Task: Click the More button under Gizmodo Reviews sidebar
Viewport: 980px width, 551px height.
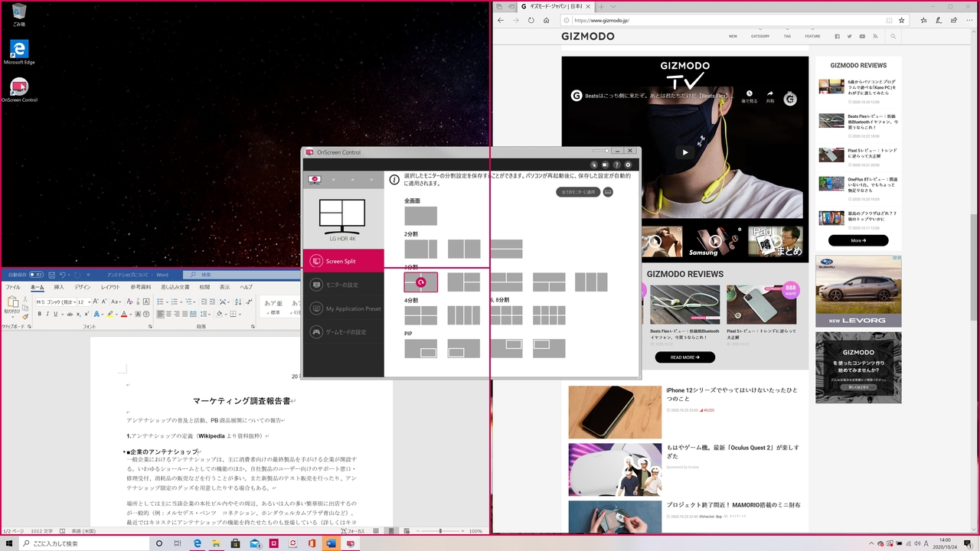Action: pos(858,240)
